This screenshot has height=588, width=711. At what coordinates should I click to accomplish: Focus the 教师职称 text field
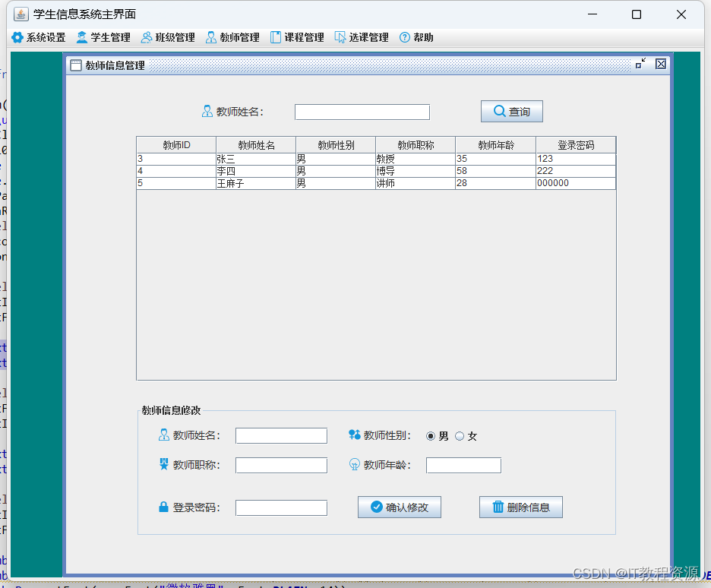point(281,465)
